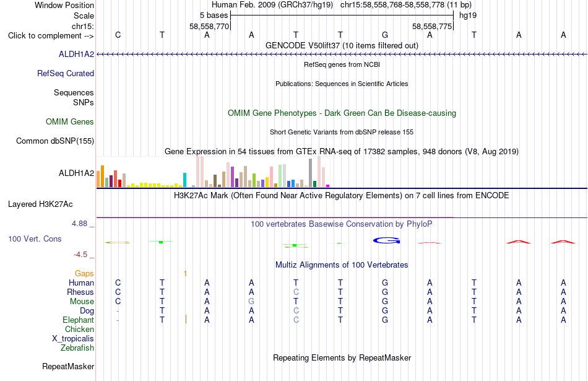This screenshot has width=588, height=381.
Task: Click the 'chr15:' label
Action: click(83, 26)
